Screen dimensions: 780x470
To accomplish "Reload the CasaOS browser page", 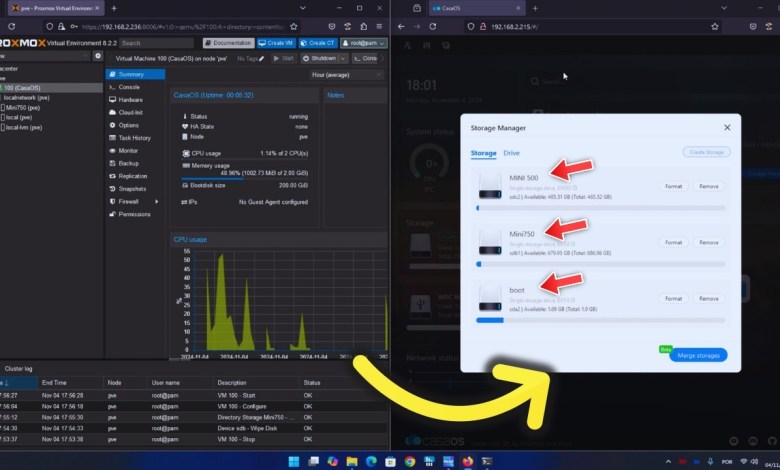I will 433,27.
